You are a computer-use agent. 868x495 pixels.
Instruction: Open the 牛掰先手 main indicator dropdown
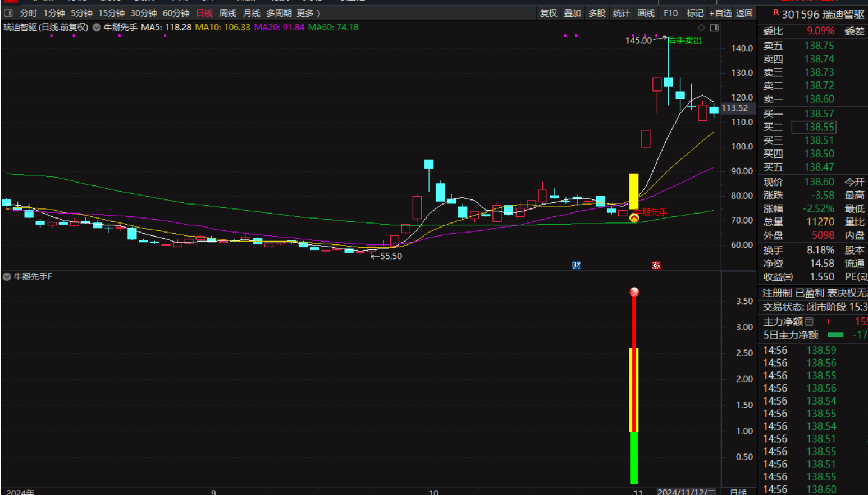tap(97, 28)
